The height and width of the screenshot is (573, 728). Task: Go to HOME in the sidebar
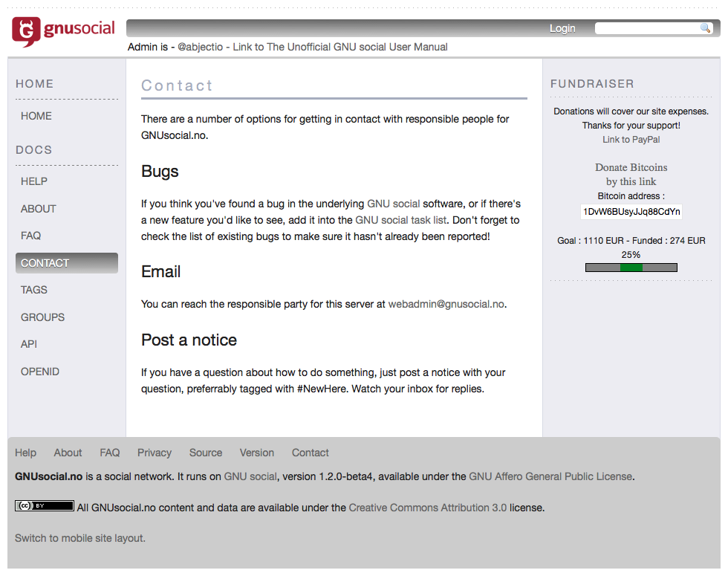(36, 116)
